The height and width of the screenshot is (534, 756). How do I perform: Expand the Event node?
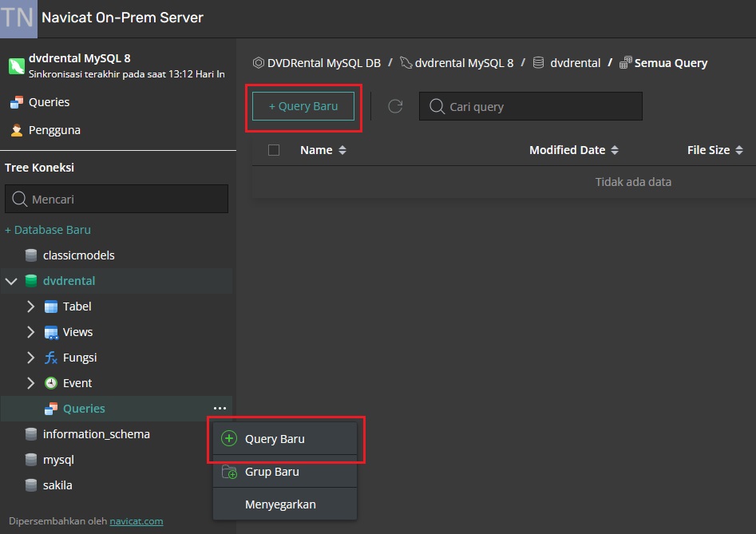click(x=30, y=383)
